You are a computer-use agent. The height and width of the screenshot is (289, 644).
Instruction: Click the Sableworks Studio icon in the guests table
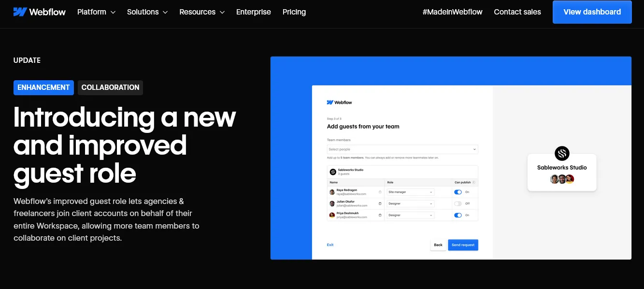pos(333,172)
